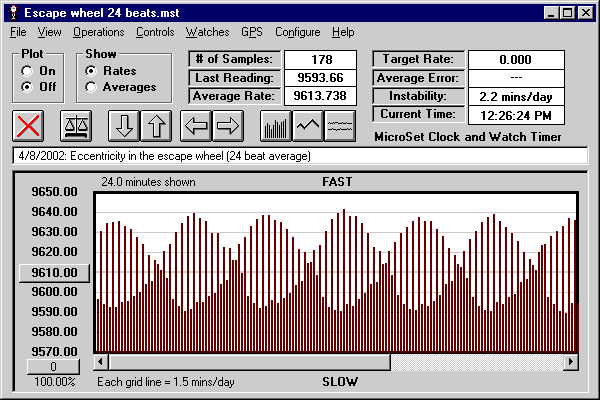Maximize the Escape wheel window

567,13
